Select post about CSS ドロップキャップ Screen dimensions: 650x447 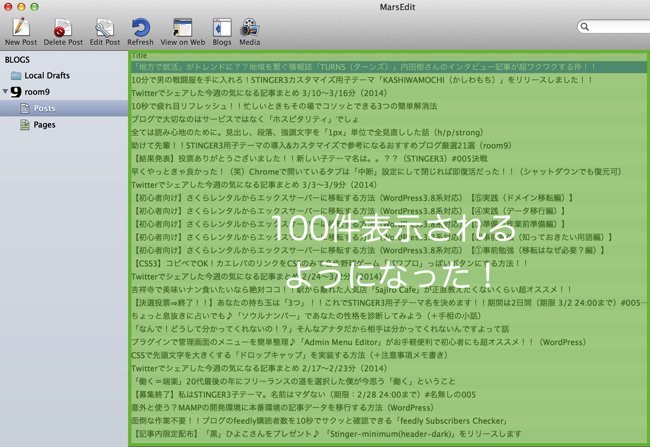(x=388, y=355)
